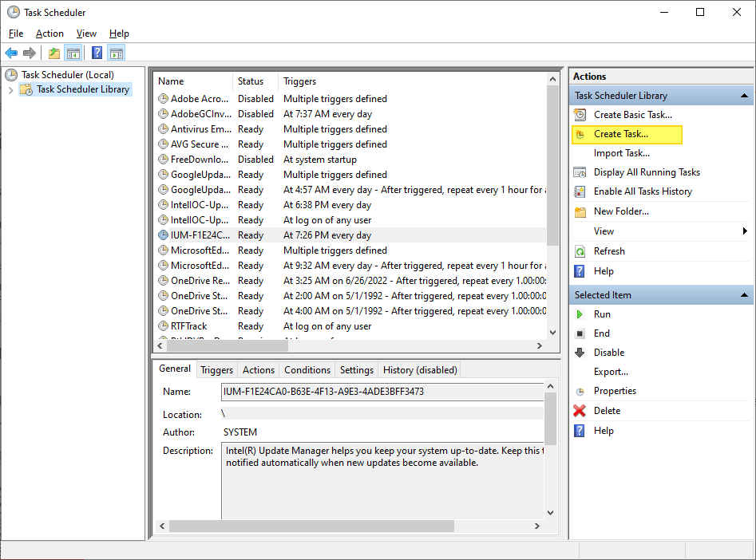
Task: Click Export in the Selected Item section
Action: (x=612, y=371)
